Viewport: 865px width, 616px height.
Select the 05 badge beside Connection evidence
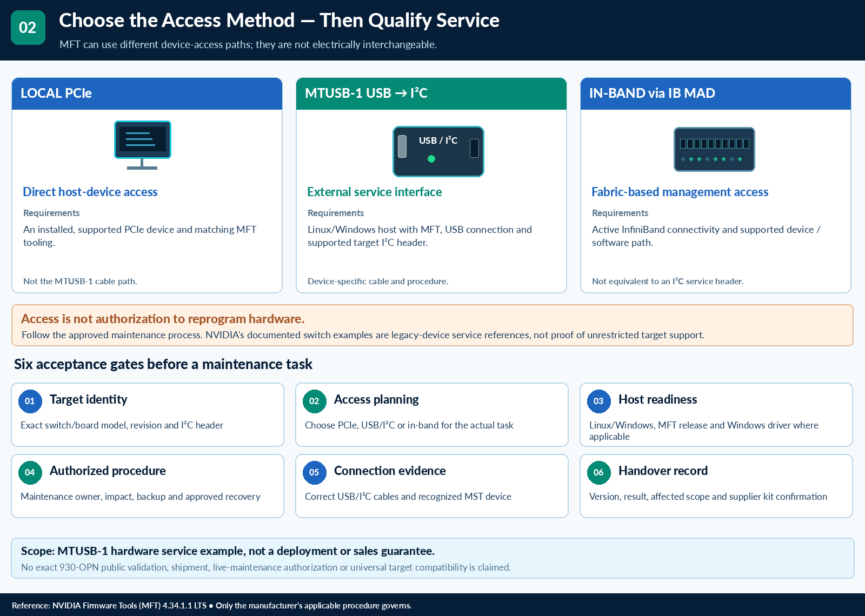[x=315, y=472]
